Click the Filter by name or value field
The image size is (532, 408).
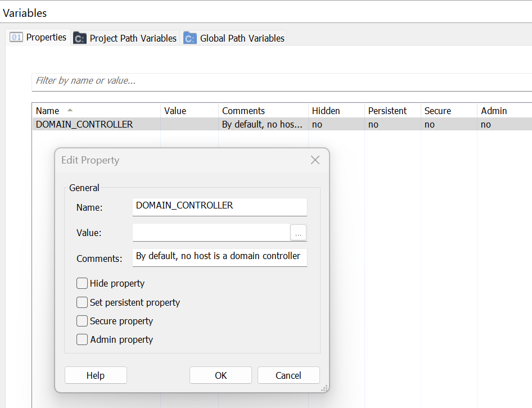point(282,81)
